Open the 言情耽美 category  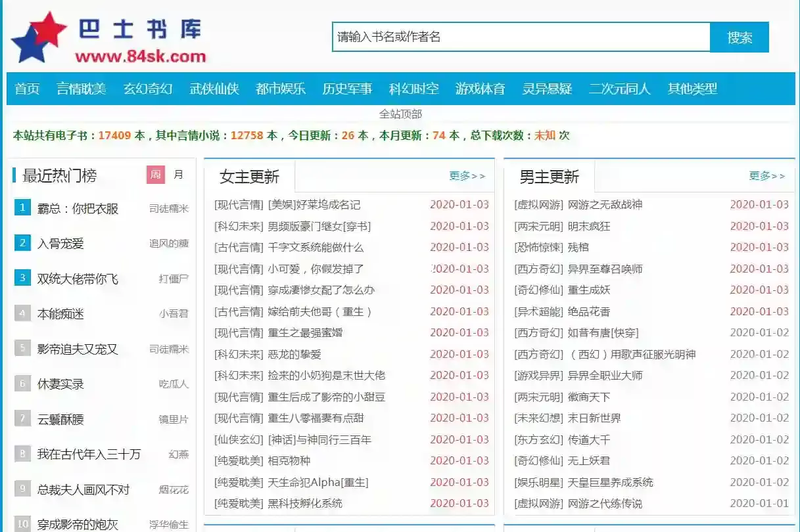pyautogui.click(x=82, y=89)
